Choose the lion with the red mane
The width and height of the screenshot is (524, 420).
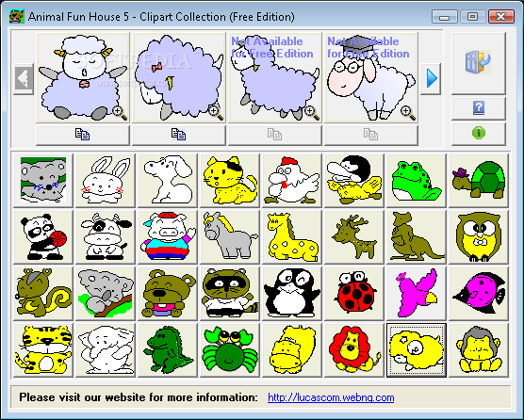[x=354, y=350]
